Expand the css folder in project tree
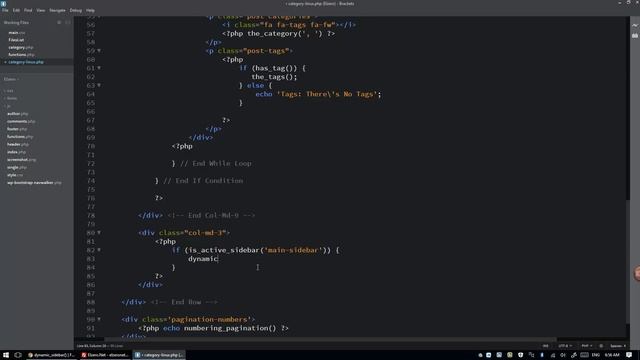This screenshot has height=360, width=640. [x=9, y=91]
